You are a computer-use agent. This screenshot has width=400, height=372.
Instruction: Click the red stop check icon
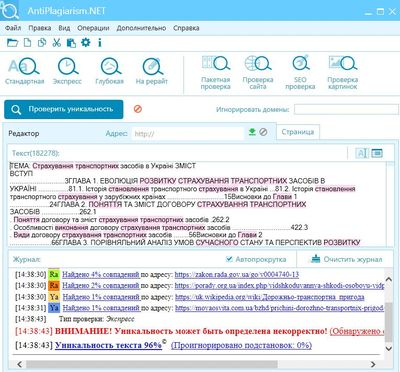point(138,109)
